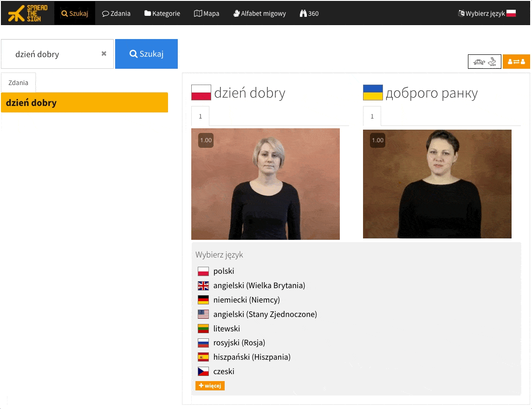Click the blue Szukaj search button
Screen dimensions: 532x409
[146, 53]
